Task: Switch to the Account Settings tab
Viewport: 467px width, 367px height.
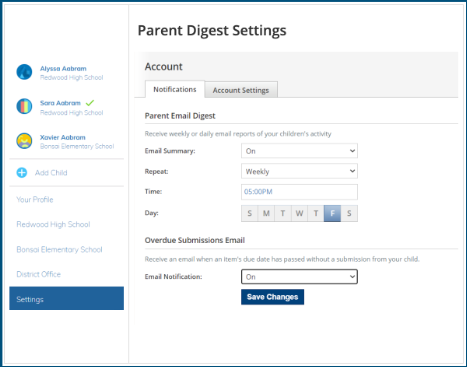Action: point(241,90)
